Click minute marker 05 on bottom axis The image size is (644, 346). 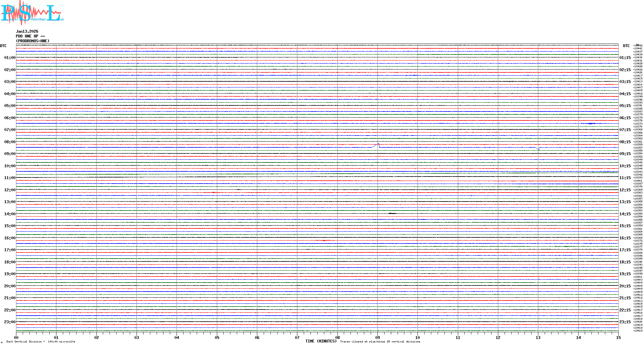point(217,337)
